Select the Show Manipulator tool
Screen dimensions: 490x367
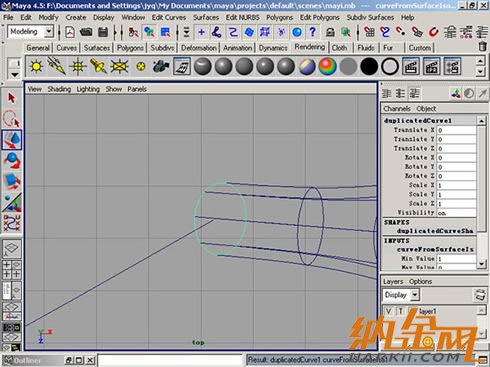12,202
